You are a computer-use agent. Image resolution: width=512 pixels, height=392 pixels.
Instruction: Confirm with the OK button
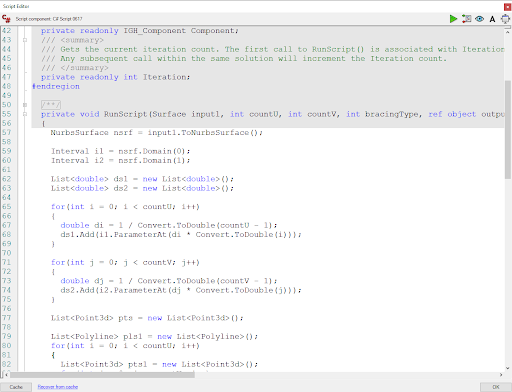(x=496, y=387)
